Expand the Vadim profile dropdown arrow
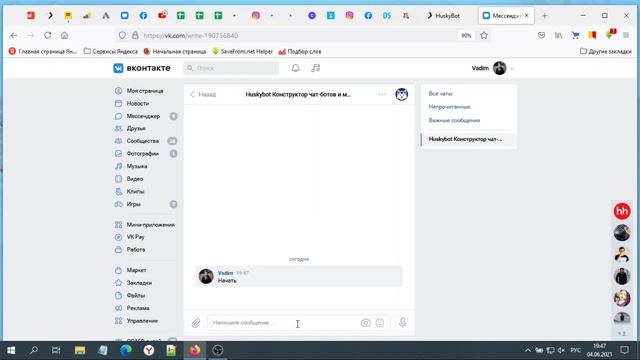640x360 pixels. tap(512, 69)
